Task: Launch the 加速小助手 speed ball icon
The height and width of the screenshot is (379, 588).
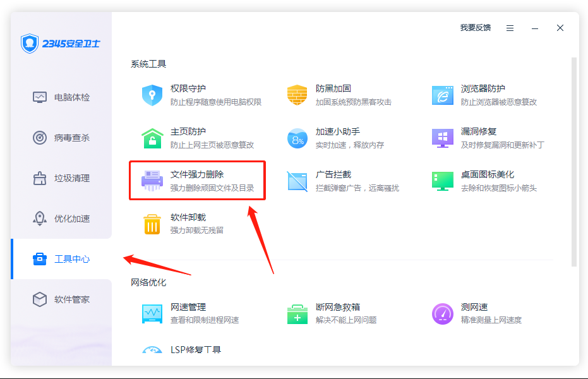Action: click(x=297, y=138)
